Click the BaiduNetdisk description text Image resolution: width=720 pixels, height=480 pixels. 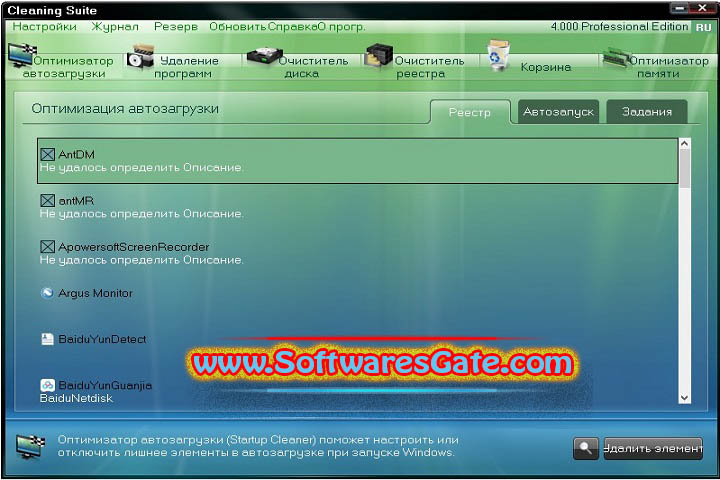[x=76, y=398]
